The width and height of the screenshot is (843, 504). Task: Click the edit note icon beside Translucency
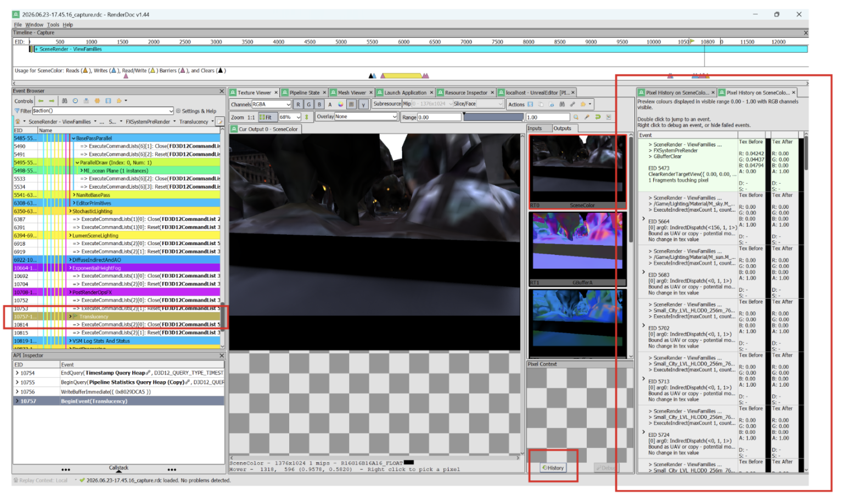220,122
